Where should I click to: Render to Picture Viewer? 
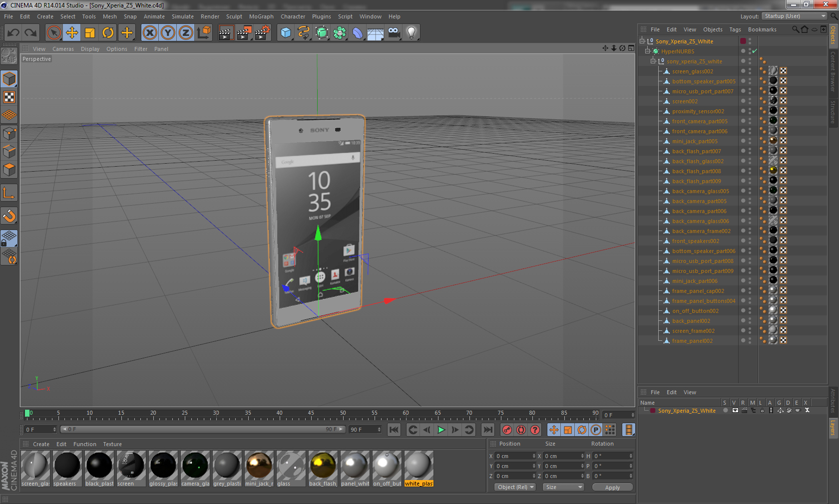(x=244, y=33)
